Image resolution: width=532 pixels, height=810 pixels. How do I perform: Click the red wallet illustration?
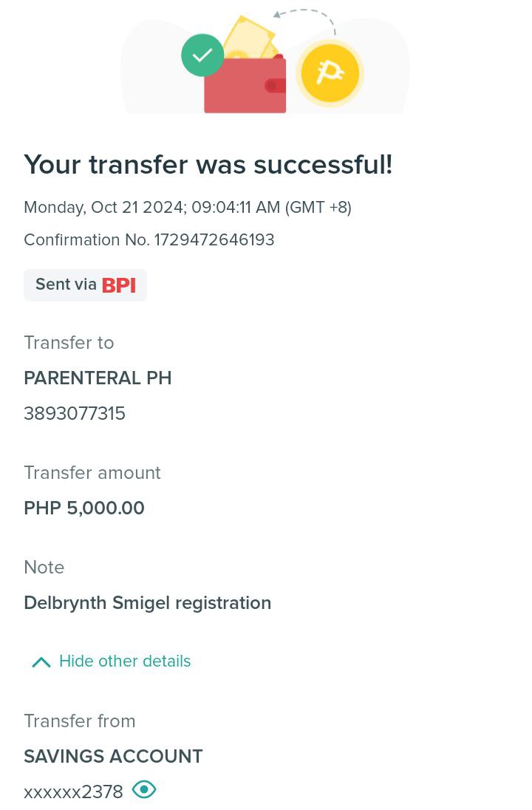pyautogui.click(x=245, y=84)
